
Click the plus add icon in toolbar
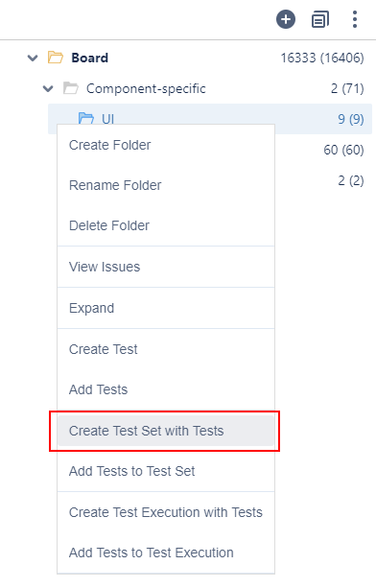(286, 19)
